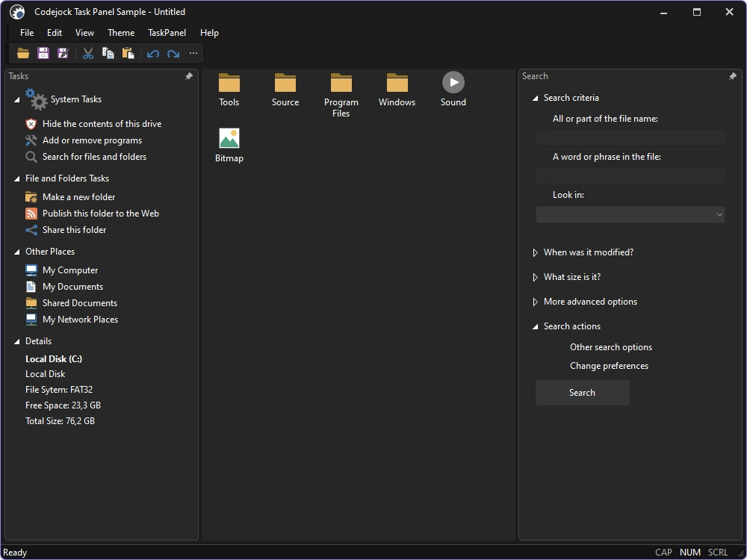The image size is (747, 560).
Task: Click the word or phrase input field
Action: (630, 175)
